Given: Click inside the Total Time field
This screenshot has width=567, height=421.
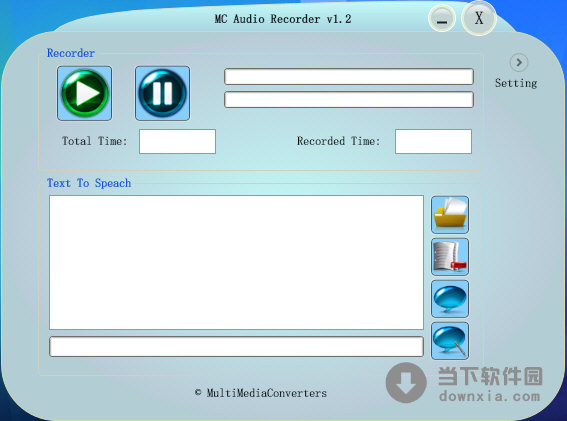Looking at the screenshot, I should coord(178,141).
